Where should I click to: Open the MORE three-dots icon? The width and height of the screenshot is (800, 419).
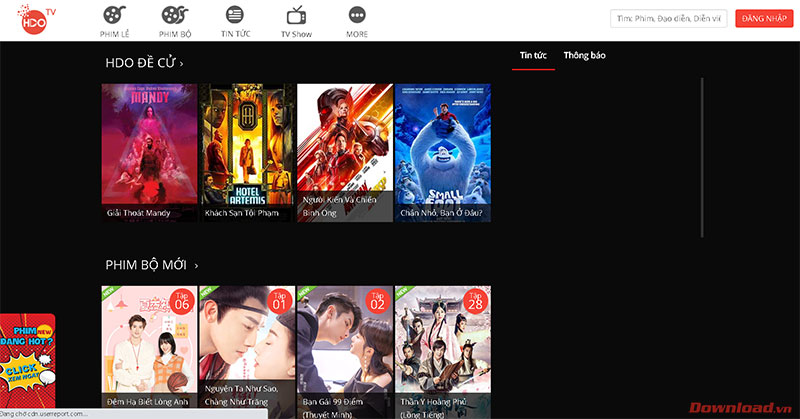point(357,15)
